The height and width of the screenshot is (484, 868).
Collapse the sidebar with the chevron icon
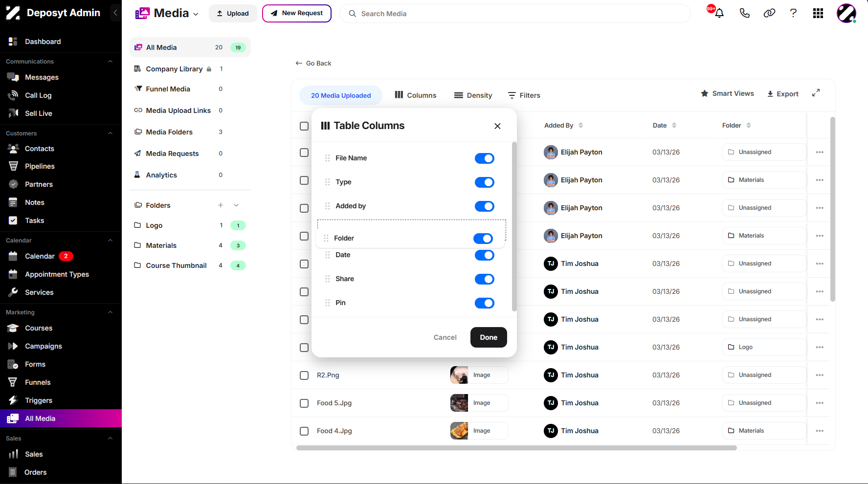coord(115,13)
